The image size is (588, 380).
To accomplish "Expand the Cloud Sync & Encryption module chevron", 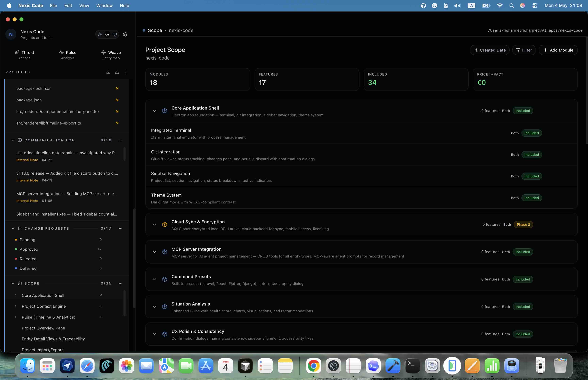I will (x=154, y=225).
